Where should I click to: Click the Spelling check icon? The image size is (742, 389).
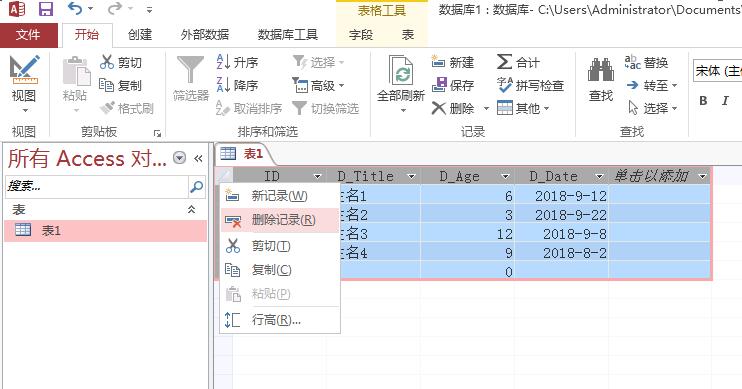(504, 85)
